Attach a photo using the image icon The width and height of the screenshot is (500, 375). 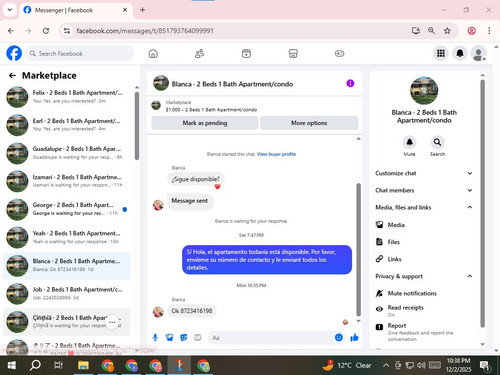tap(169, 338)
